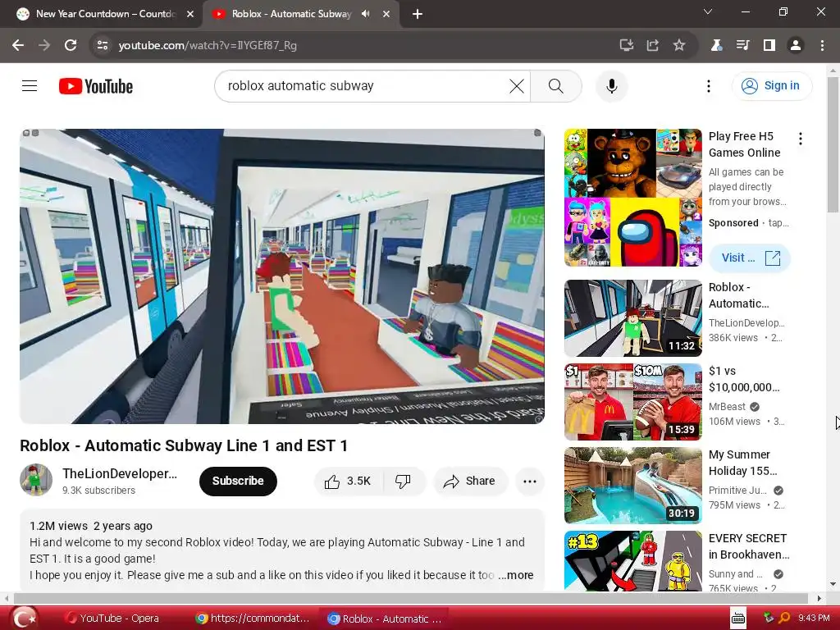Open the MrBeast $1 vs $10,000,000 thumbnail
The width and height of the screenshot is (840, 630).
pyautogui.click(x=632, y=402)
